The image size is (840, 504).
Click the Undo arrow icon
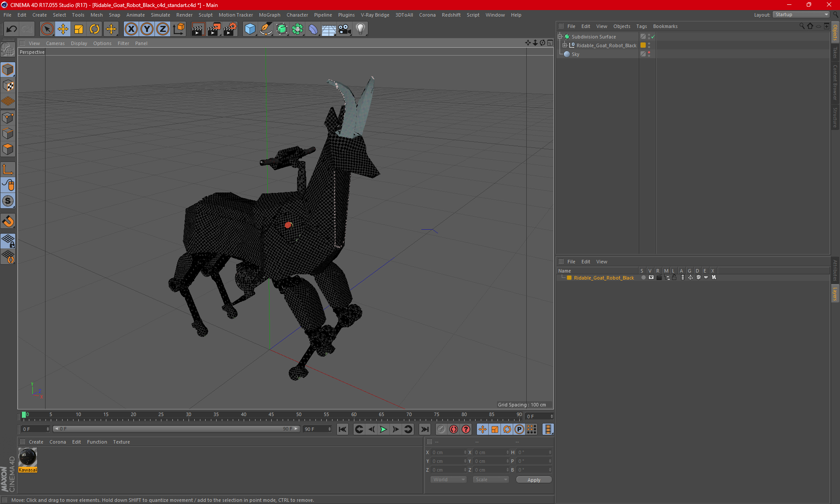click(x=12, y=29)
